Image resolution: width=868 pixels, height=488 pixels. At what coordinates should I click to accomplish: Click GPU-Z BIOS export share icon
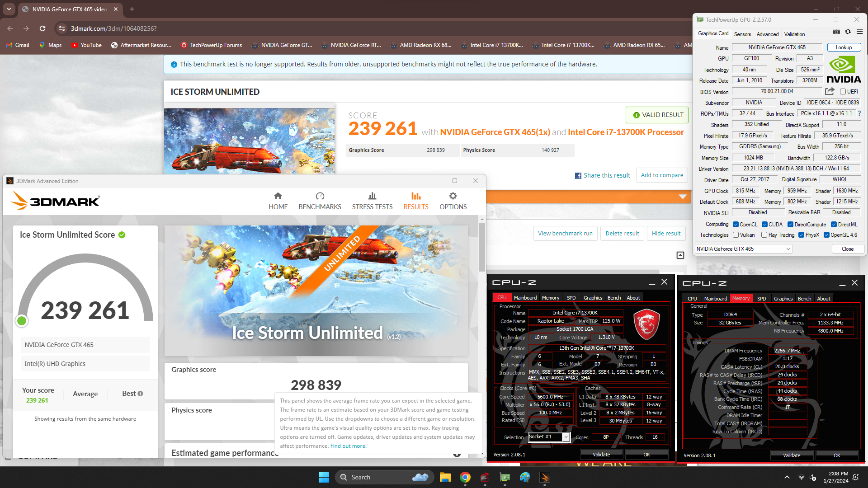pos(830,91)
